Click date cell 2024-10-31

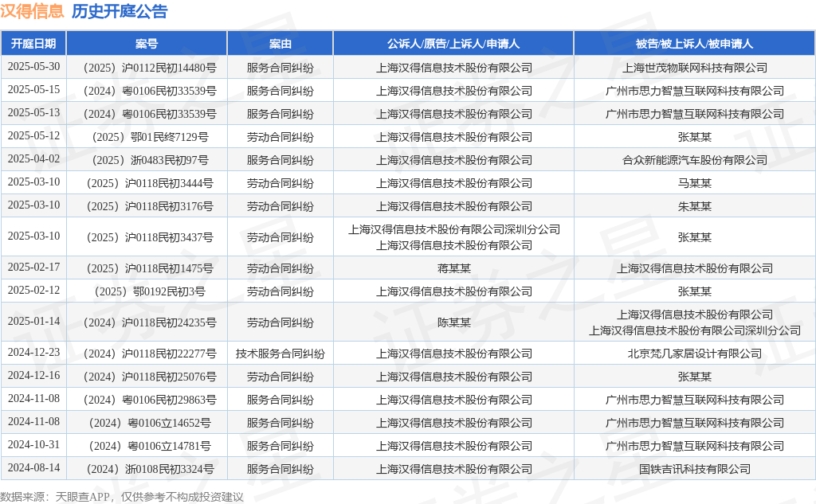point(33,444)
